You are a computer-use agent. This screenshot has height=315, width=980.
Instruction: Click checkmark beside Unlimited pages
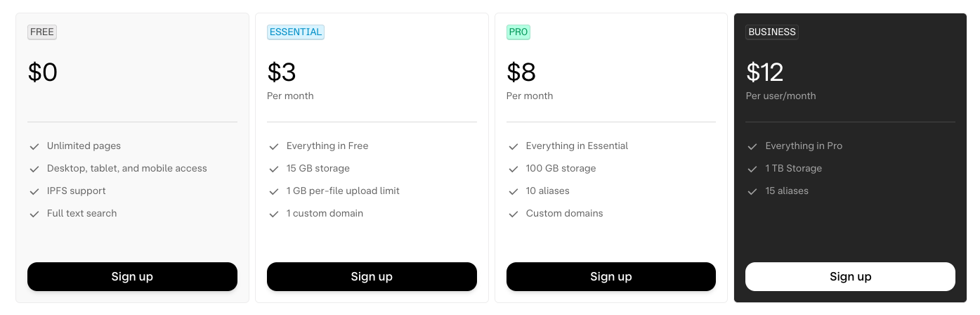click(x=34, y=146)
